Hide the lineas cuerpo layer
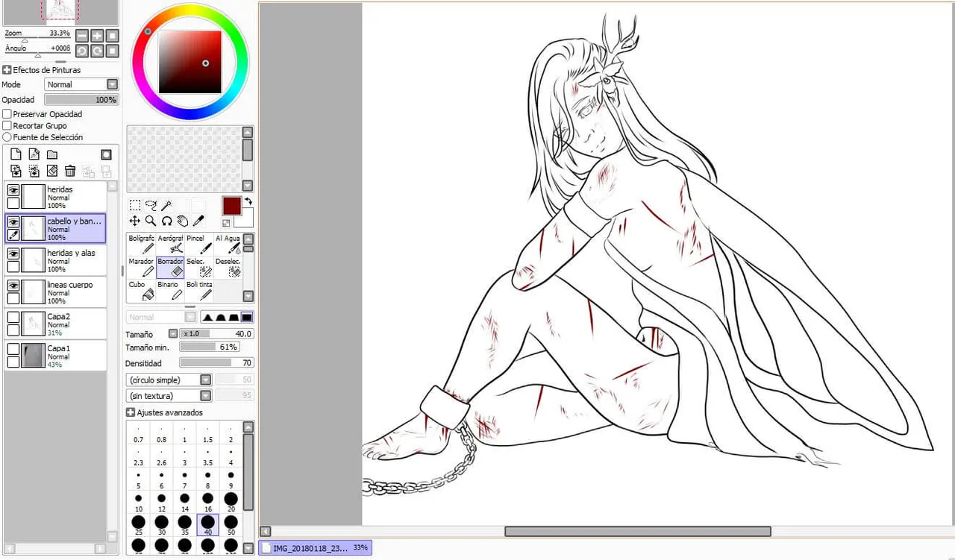Image resolution: width=955 pixels, height=560 pixels. (x=13, y=286)
